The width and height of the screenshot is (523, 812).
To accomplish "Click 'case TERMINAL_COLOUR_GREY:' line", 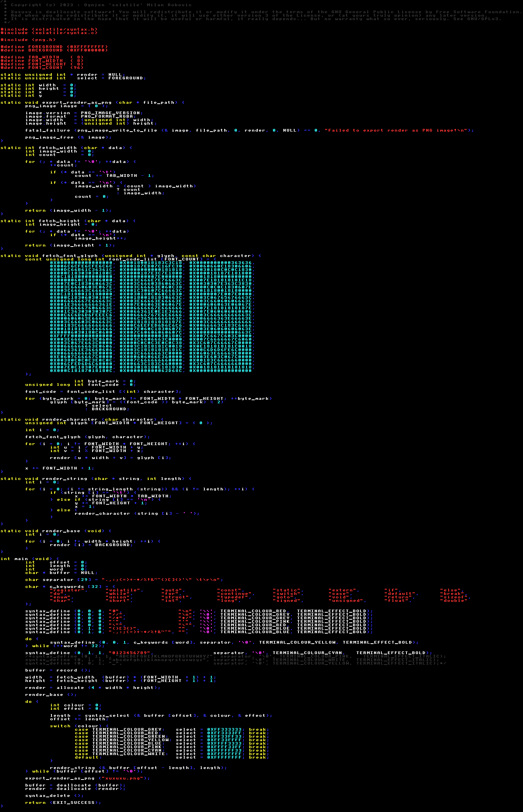I will (172, 730).
